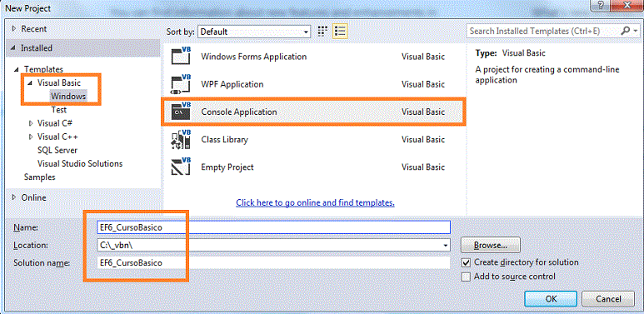Screen dimensions: 644x314
Task: Switch to medium icons list view
Action: [340, 31]
